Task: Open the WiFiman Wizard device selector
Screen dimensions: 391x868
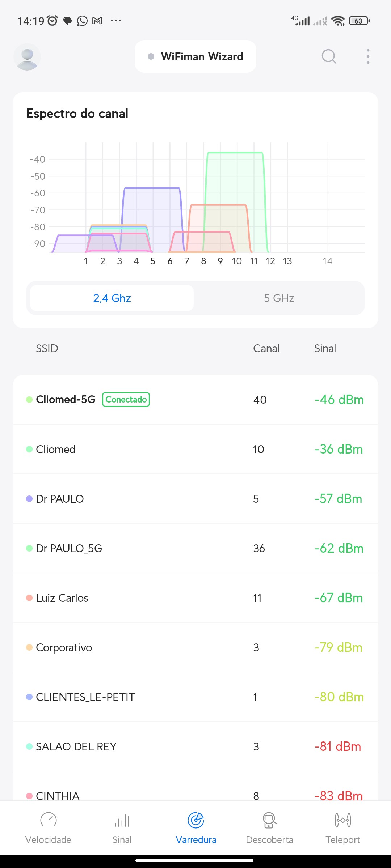Action: point(195,56)
